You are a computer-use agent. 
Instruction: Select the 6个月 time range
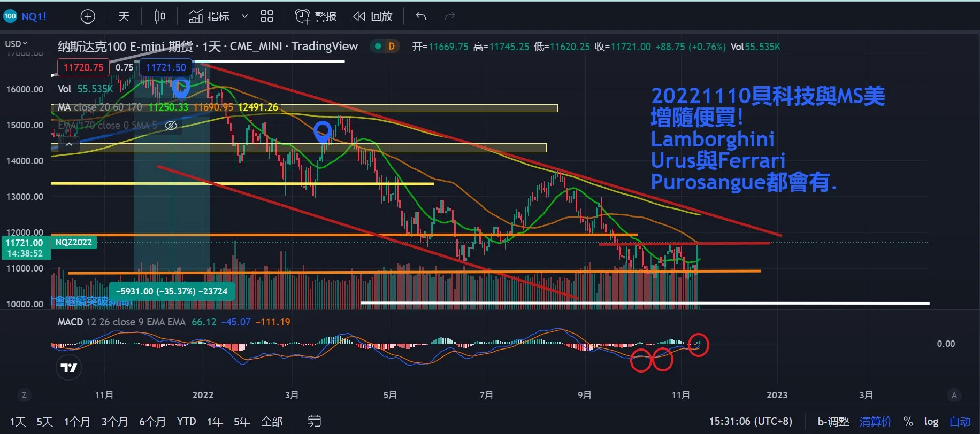point(152,422)
